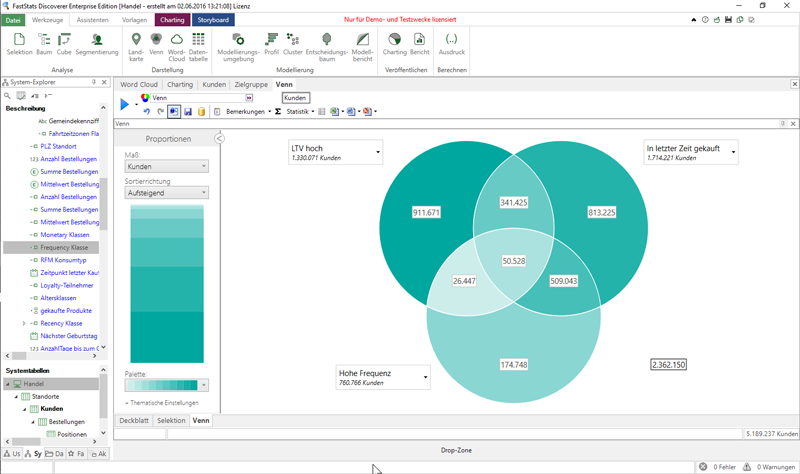
Task: Open the Cube analysis tool
Action: coord(64,43)
